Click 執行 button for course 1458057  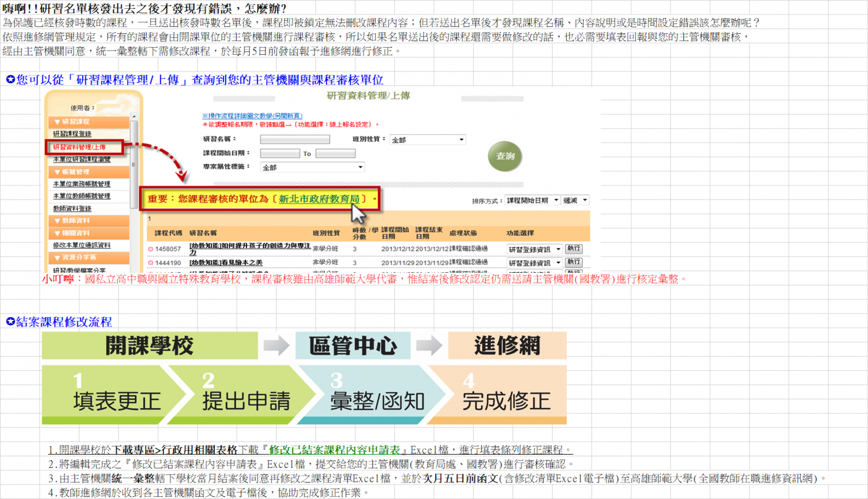pos(574,249)
